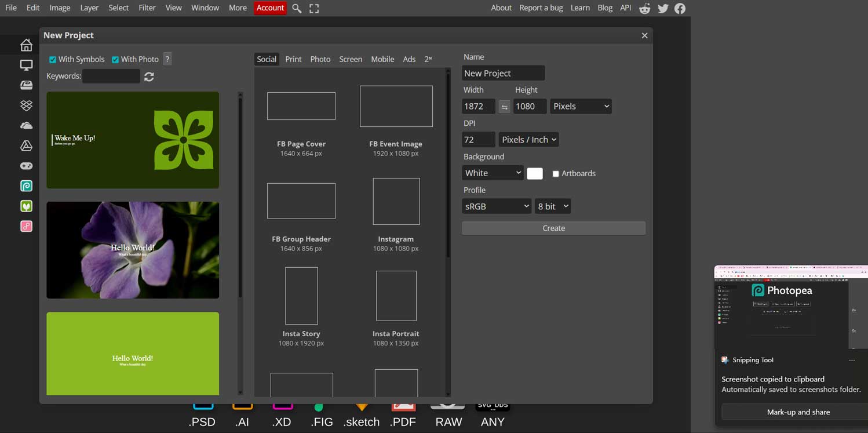The image size is (868, 433).
Task: Disable the With Symbols checkbox
Action: click(x=53, y=59)
